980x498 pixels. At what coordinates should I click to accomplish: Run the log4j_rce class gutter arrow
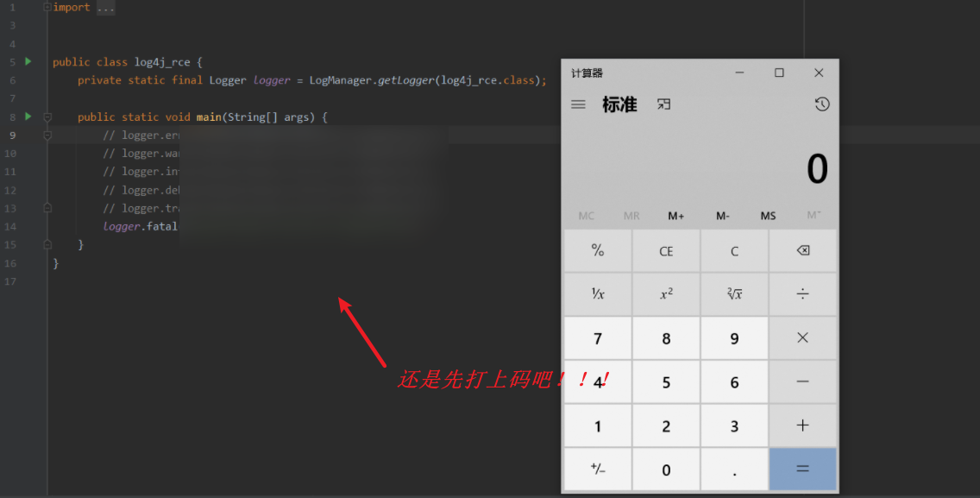[28, 61]
